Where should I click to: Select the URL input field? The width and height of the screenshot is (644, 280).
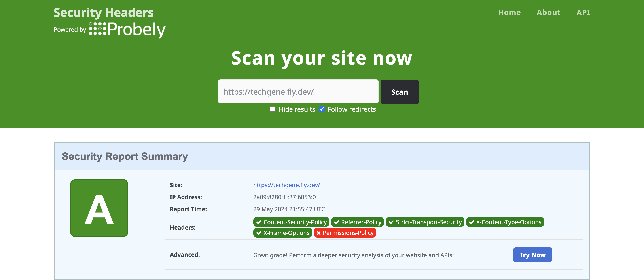coord(298,91)
